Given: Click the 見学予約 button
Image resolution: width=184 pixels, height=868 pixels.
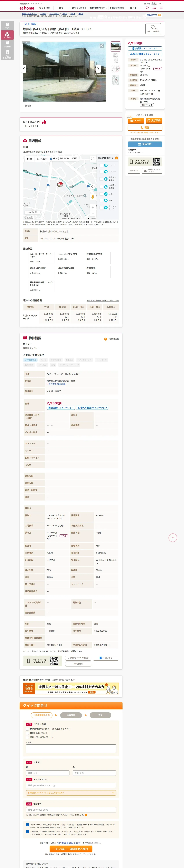Looking at the screenshot, I should coord(154,121).
